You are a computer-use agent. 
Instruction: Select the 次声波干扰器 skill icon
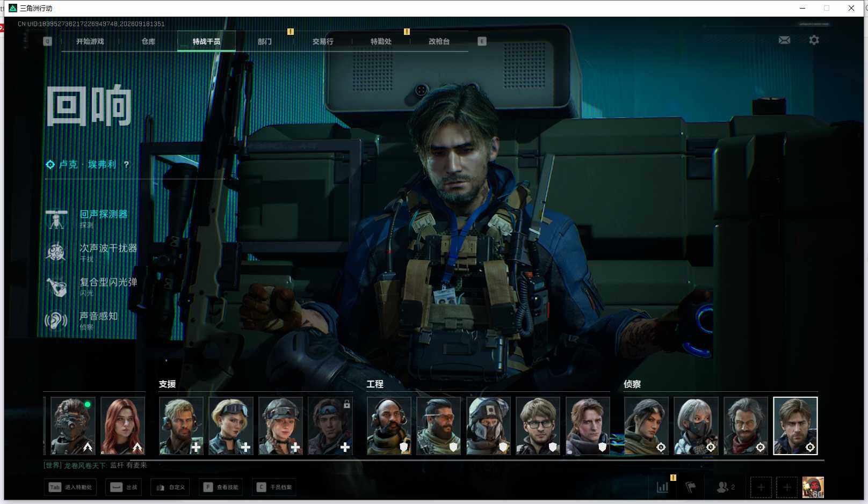(56, 253)
